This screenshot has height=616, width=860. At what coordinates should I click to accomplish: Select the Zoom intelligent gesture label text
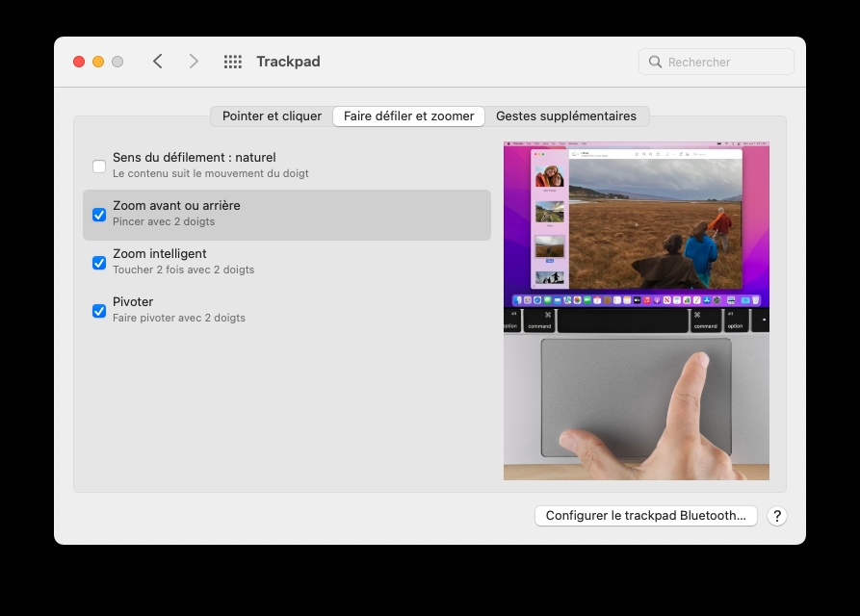(159, 254)
